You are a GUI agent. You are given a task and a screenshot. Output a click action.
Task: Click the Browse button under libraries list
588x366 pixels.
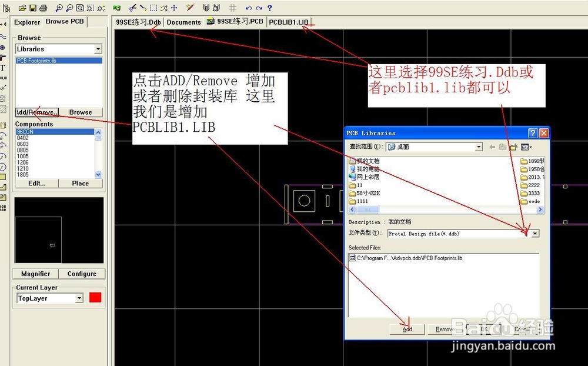81,112
